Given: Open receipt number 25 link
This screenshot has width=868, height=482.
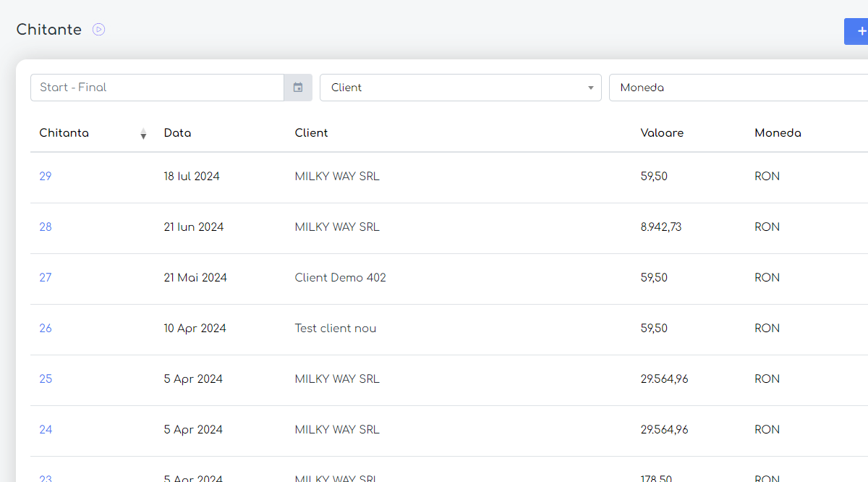Looking at the screenshot, I should (x=46, y=379).
